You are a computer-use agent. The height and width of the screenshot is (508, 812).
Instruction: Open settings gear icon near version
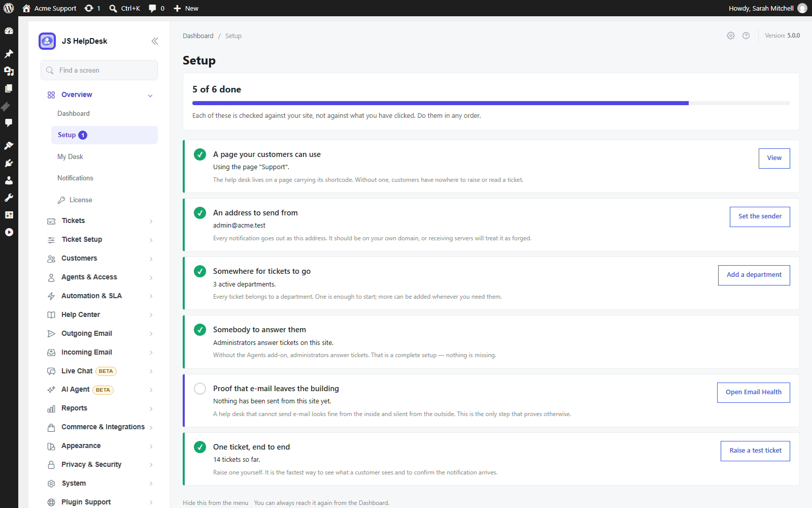(731, 36)
